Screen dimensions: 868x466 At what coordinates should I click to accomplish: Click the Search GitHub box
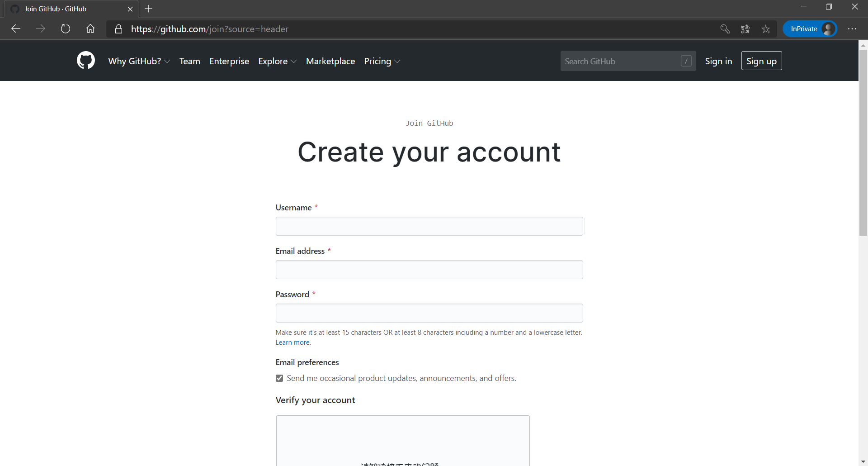coord(628,61)
